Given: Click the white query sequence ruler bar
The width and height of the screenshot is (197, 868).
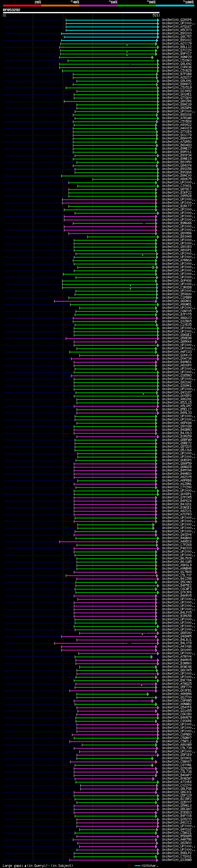Looking at the screenshot, I should (81, 13).
